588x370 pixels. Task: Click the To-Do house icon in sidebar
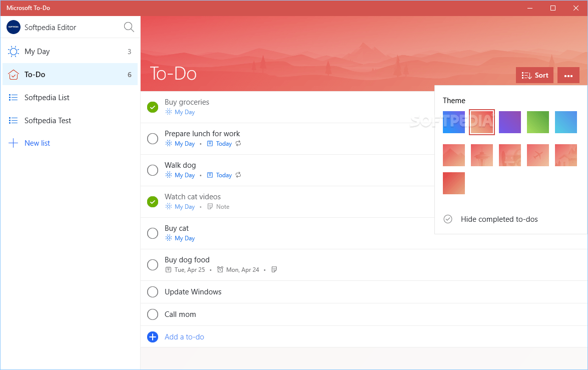(14, 75)
